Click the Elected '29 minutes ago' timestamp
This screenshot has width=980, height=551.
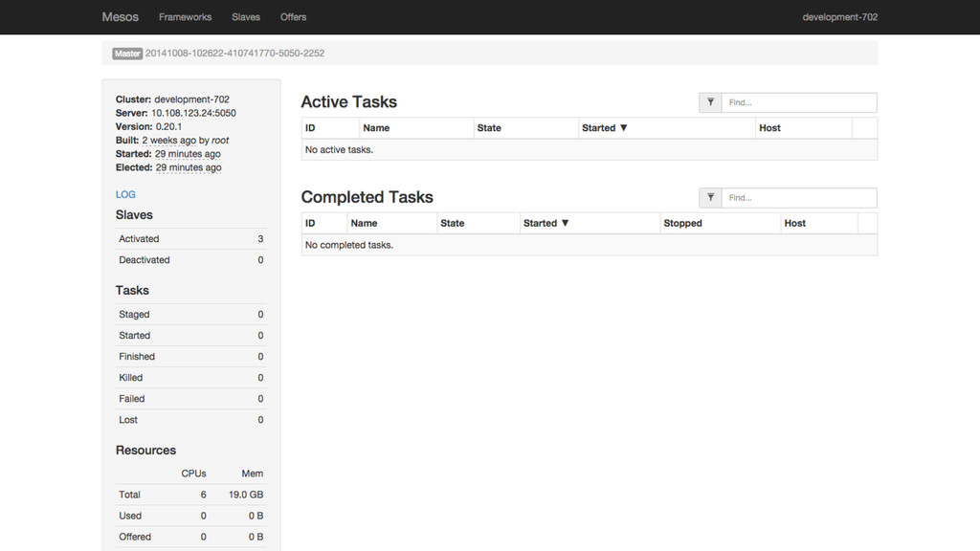[189, 167]
